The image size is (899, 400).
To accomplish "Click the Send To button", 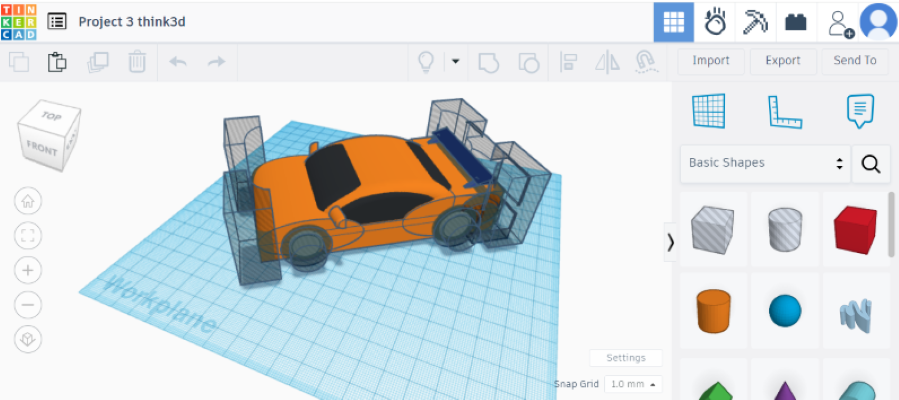I will (855, 61).
